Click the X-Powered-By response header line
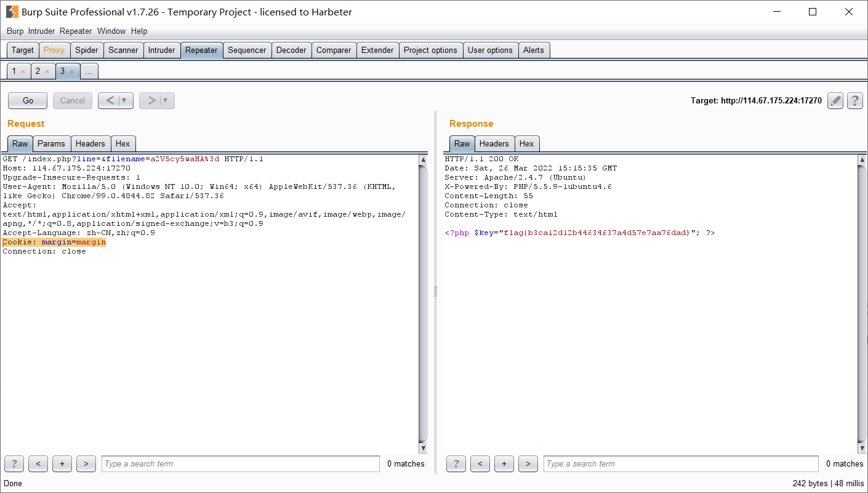The height and width of the screenshot is (493, 868). pos(528,187)
